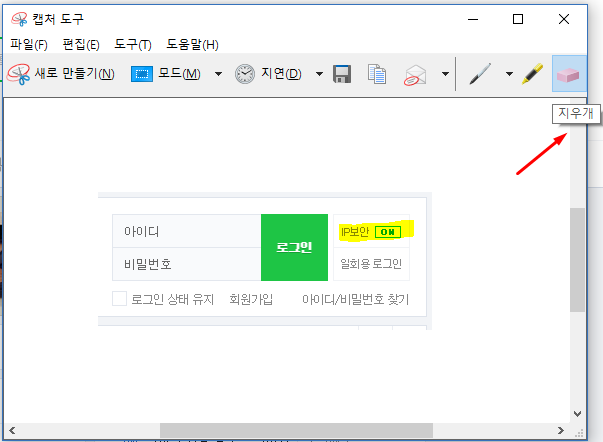603x442 pixels.
Task: Open the Pen options dropdown arrow
Action: [x=509, y=74]
